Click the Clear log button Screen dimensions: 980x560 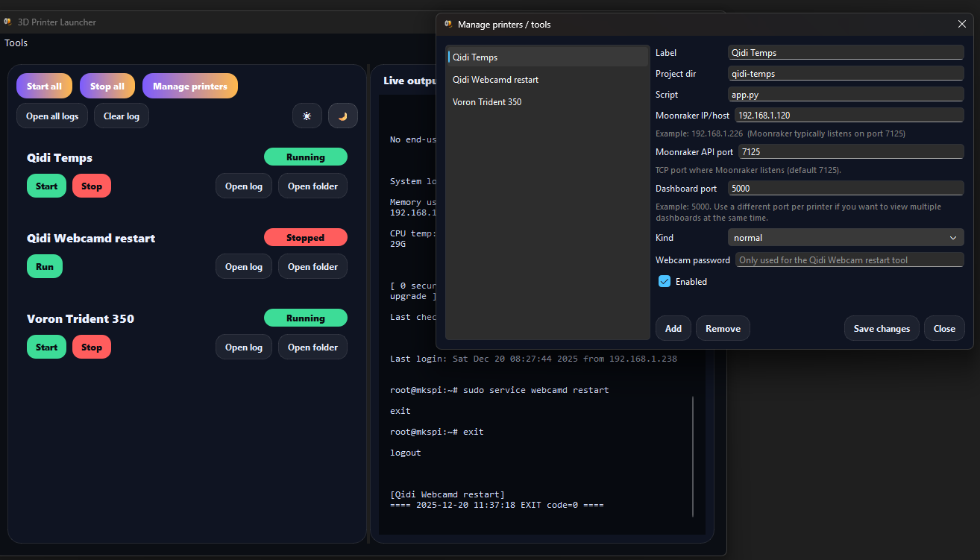(x=122, y=116)
